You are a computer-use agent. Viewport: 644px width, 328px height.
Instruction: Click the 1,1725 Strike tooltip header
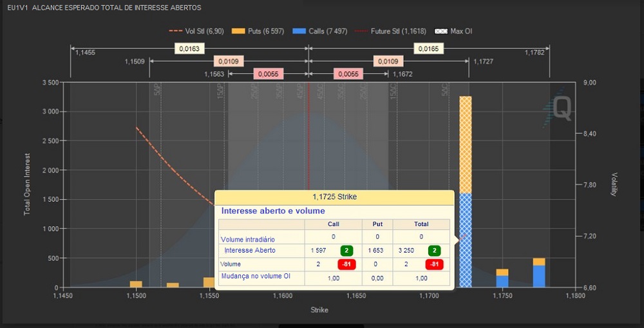[x=334, y=197]
